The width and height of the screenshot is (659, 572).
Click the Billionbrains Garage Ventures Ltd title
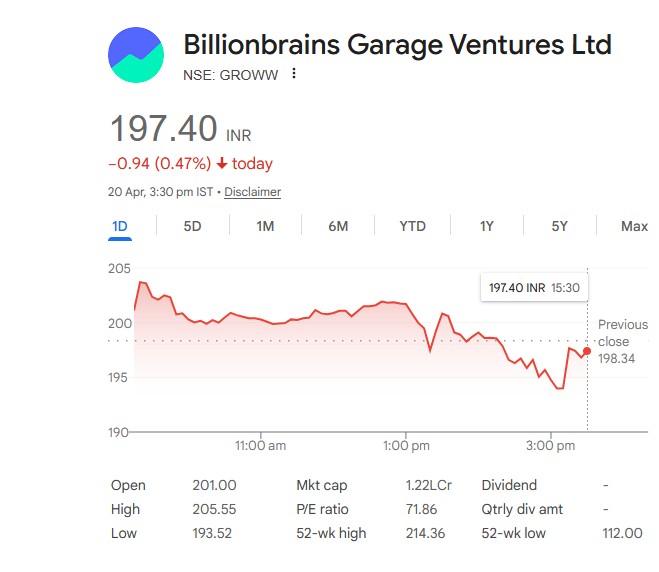[x=397, y=45]
